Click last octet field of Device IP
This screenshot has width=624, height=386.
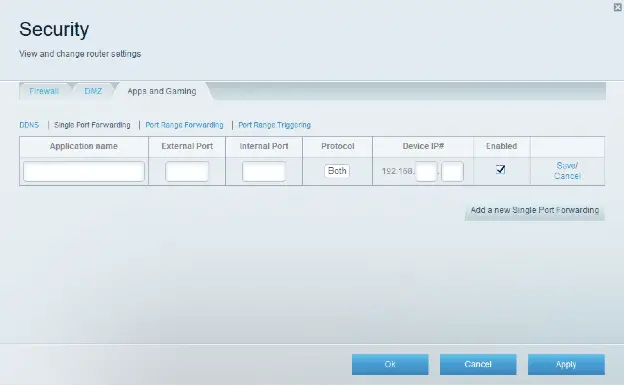(x=452, y=172)
